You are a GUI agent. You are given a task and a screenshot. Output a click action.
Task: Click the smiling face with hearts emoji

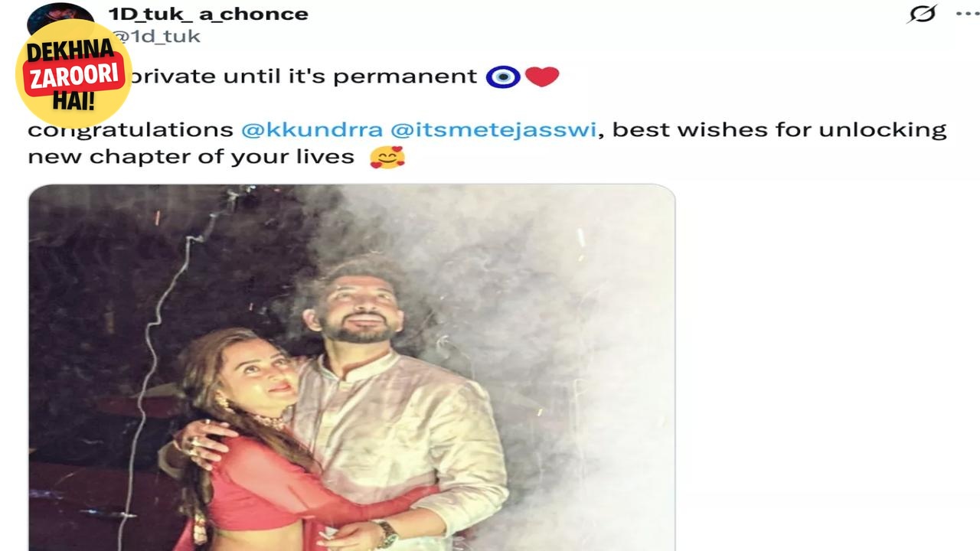pos(387,157)
